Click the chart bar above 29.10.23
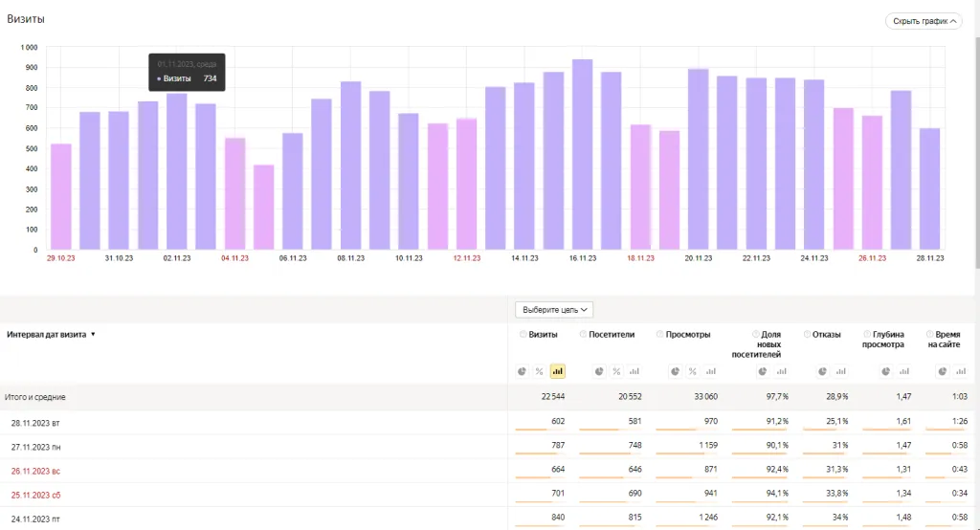980x530 pixels. coord(61,197)
